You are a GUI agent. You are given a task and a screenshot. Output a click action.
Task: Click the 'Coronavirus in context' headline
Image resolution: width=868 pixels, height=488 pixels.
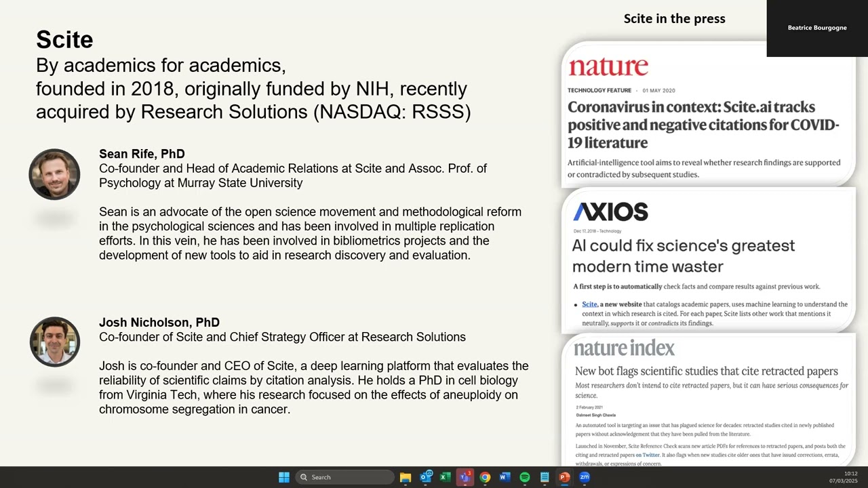click(704, 125)
